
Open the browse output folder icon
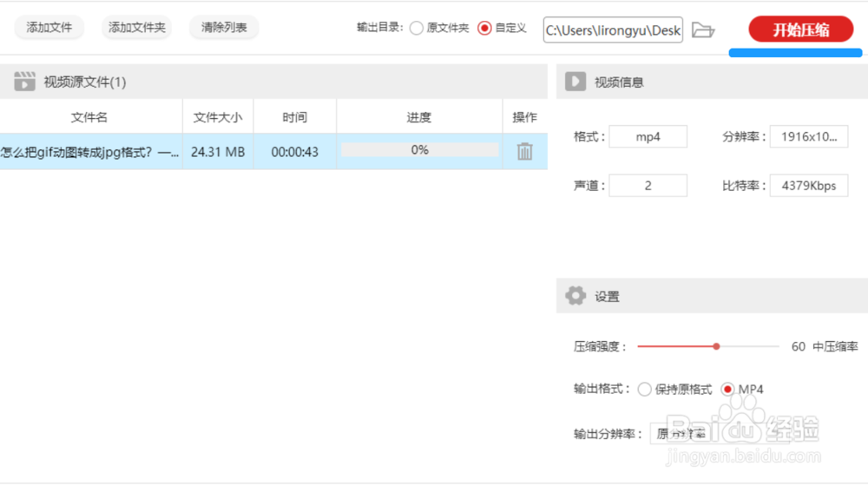tap(703, 30)
